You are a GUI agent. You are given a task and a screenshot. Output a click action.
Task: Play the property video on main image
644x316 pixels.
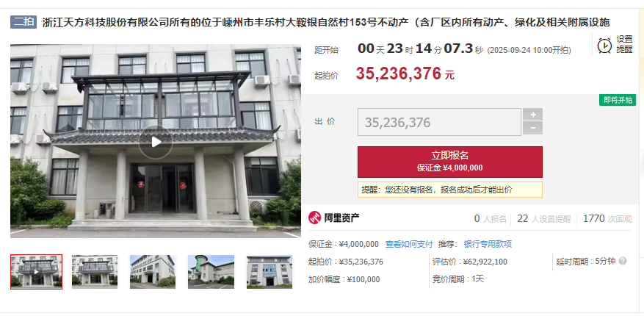click(156, 142)
